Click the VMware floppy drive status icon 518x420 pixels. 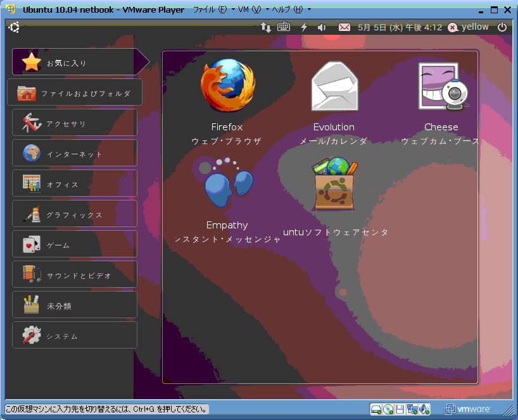point(400,409)
